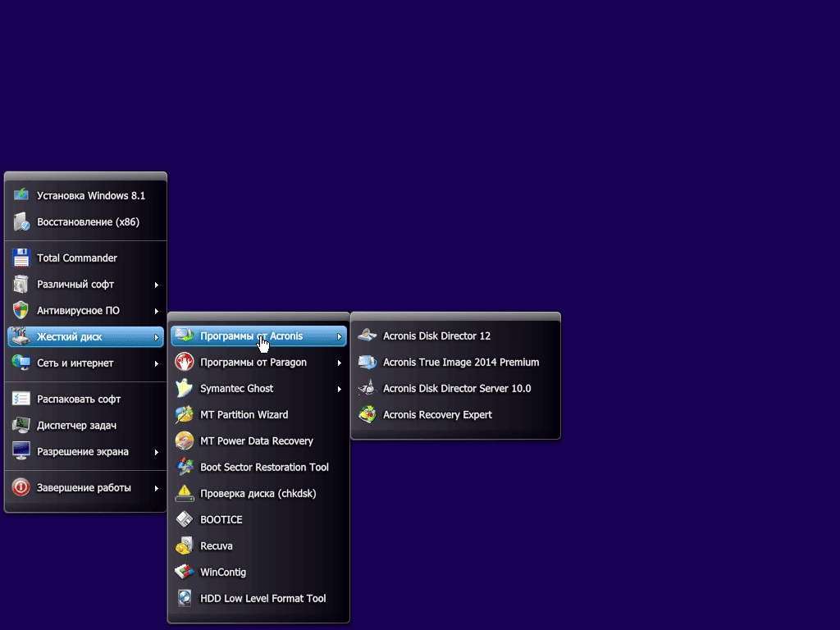Click the Антивирусное ПО shield icon
The height and width of the screenshot is (630, 840).
click(21, 310)
